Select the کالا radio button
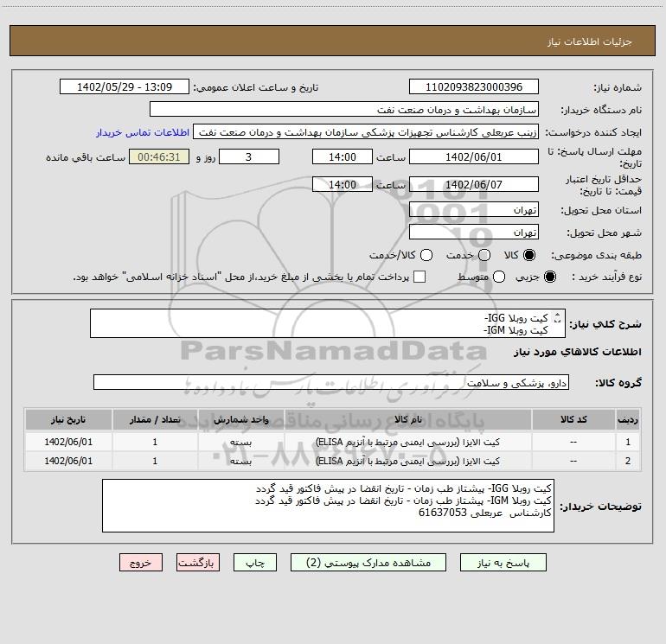 [x=529, y=255]
